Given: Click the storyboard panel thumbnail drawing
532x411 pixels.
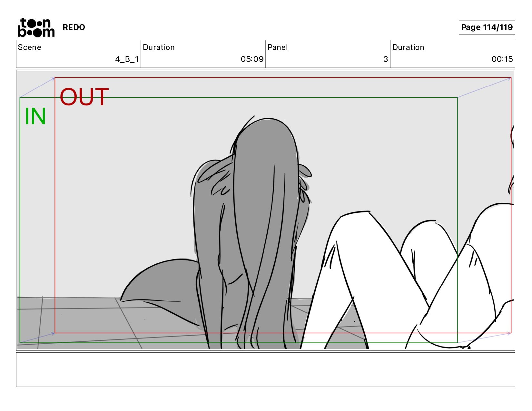Looking at the screenshot, I should pos(265,210).
